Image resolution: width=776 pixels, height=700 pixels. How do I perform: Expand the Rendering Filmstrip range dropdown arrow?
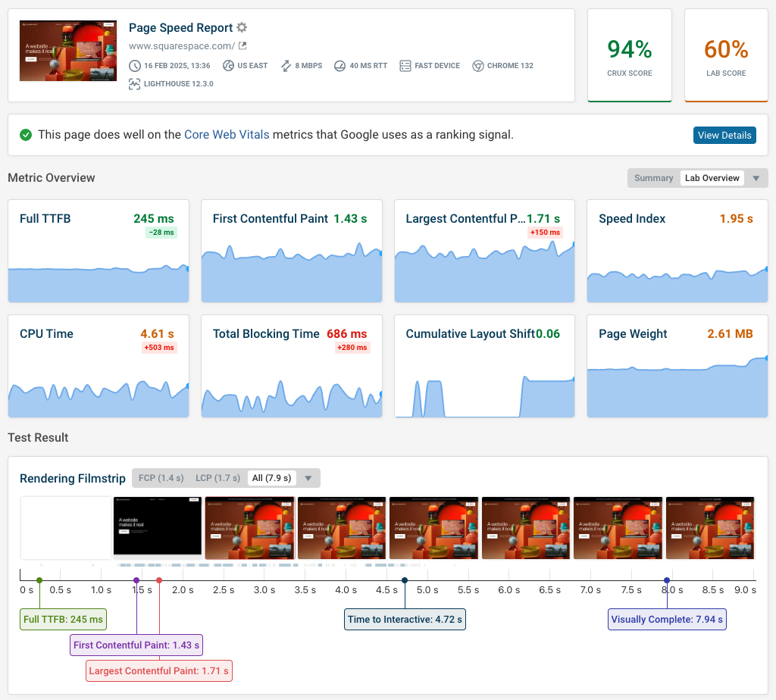pyautogui.click(x=308, y=478)
